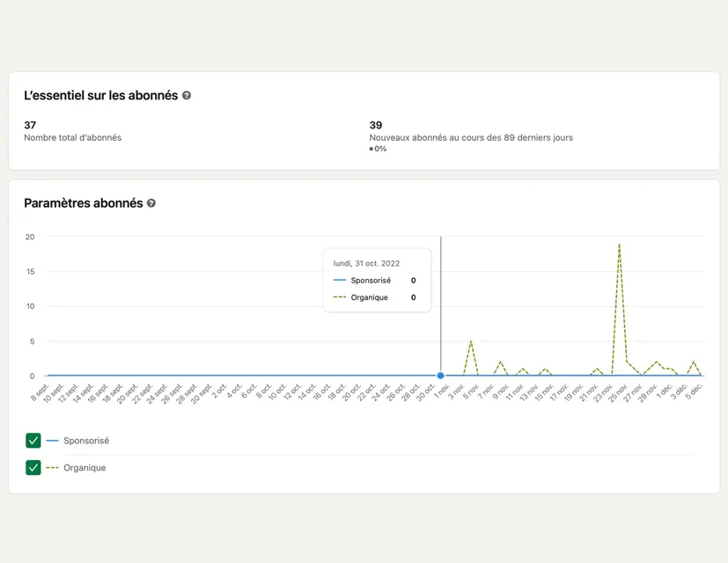Toggle the Organique series checkbox
The height and width of the screenshot is (563, 728).
pos(33,467)
